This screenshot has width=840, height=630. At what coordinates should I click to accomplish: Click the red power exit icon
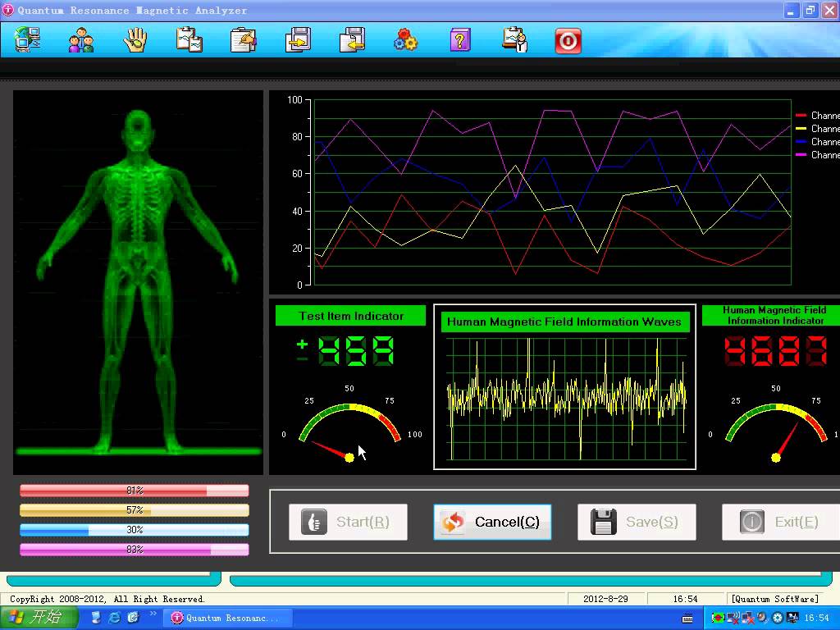pyautogui.click(x=568, y=41)
